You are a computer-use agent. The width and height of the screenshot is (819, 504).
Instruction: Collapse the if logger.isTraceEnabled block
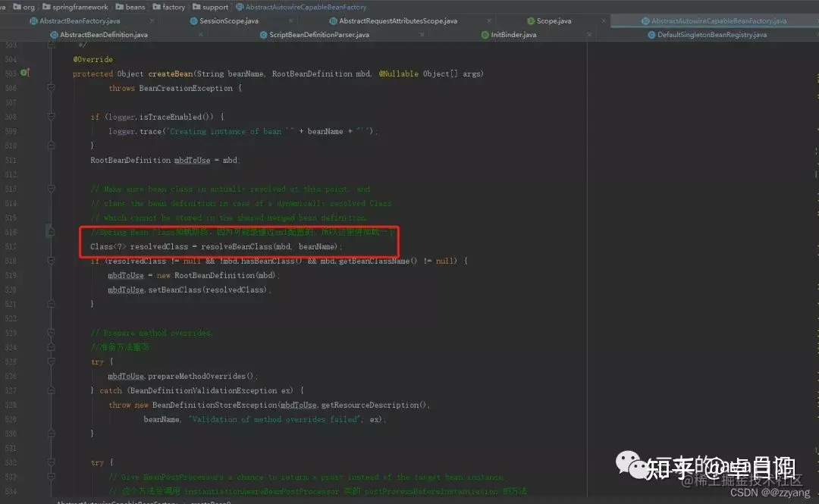pos(52,117)
